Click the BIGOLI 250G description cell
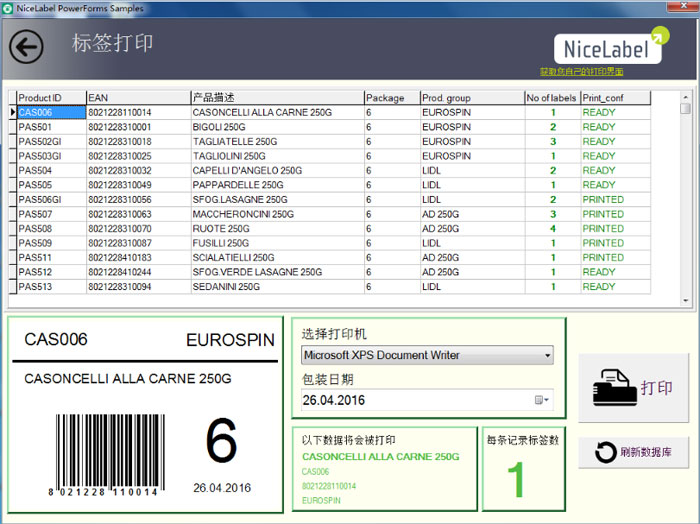 pyautogui.click(x=278, y=127)
